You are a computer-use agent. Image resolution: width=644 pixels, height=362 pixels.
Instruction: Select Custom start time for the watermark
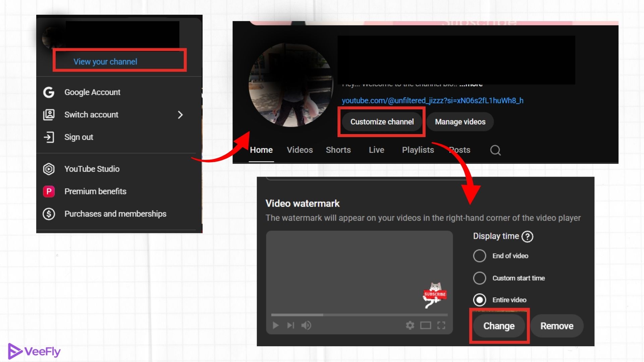coord(480,278)
